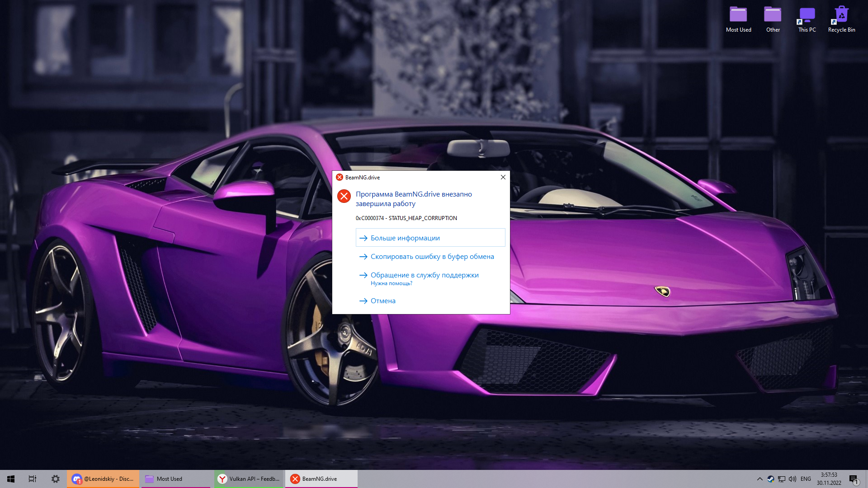The width and height of the screenshot is (868, 488).
Task: Click 'Скопировать ошибку в буфер обмена'
Action: click(x=432, y=257)
